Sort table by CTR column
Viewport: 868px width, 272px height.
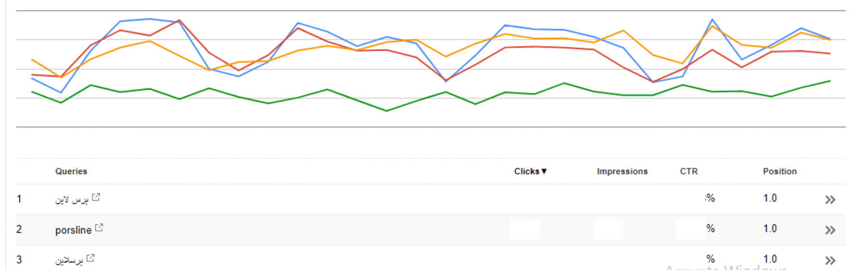(x=689, y=172)
